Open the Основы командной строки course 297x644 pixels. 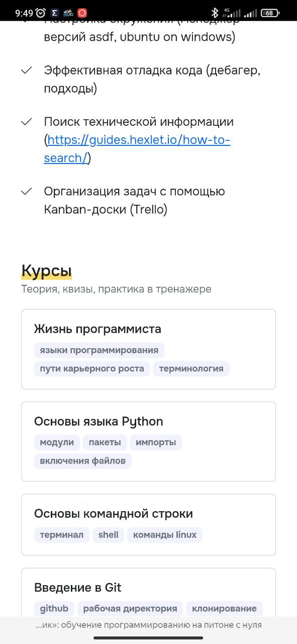148,525
